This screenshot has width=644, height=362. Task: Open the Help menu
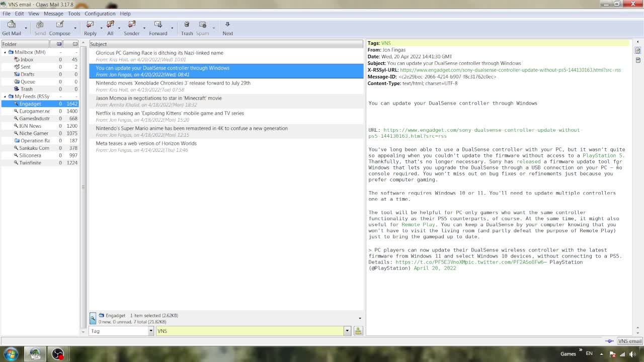point(125,14)
